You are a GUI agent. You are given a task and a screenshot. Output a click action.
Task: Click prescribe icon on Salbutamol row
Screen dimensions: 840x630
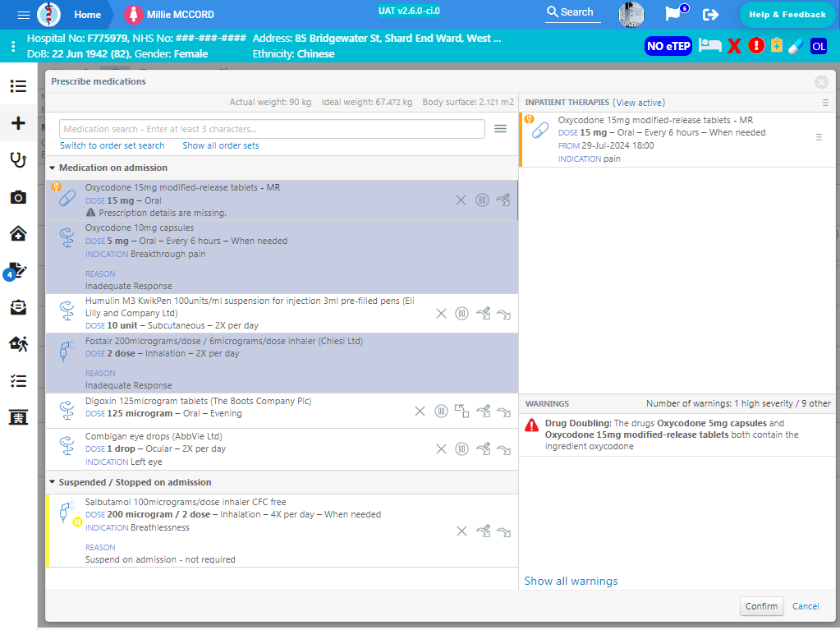pos(483,531)
